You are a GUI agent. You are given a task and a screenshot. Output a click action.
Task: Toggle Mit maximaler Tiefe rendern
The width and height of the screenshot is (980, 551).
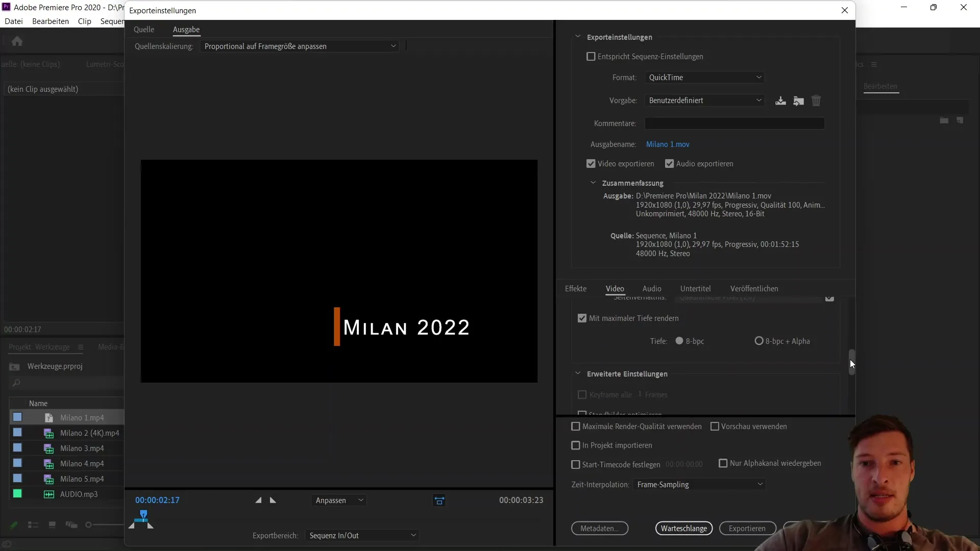pyautogui.click(x=582, y=318)
